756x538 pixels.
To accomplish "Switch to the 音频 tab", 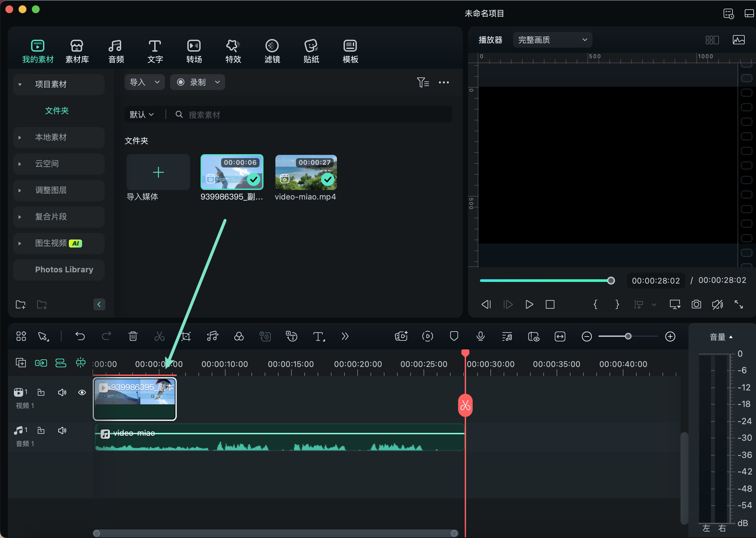I will tap(115, 50).
